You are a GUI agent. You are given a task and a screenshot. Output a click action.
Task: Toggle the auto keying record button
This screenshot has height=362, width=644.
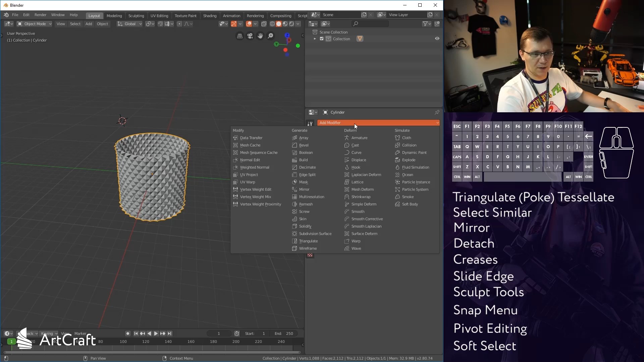click(128, 334)
